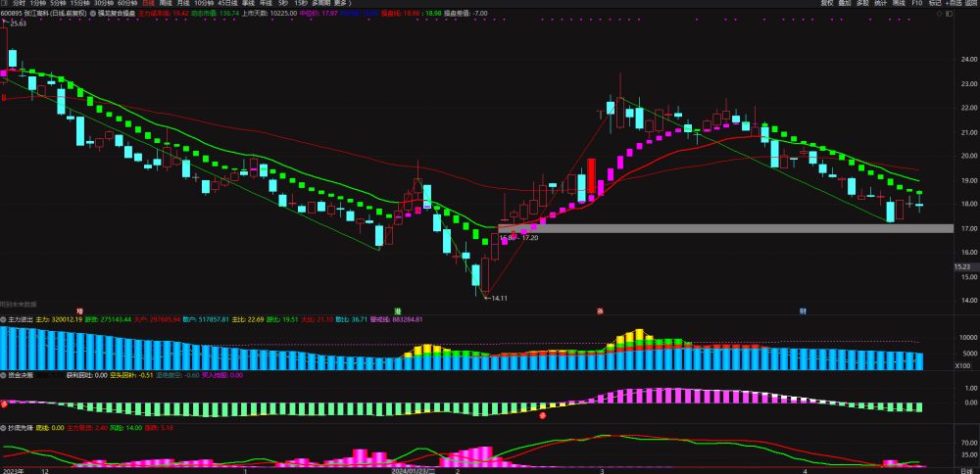Switch to the 周线 weekly period tab
The width and height of the screenshot is (980, 474).
pos(166,3)
